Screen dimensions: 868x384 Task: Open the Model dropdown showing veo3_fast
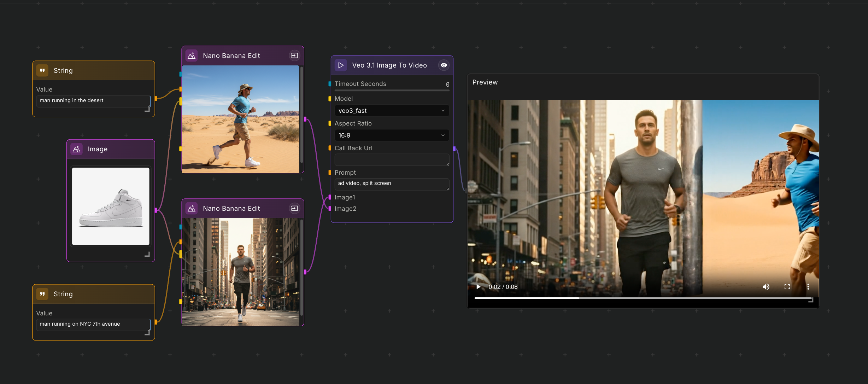[x=392, y=111]
